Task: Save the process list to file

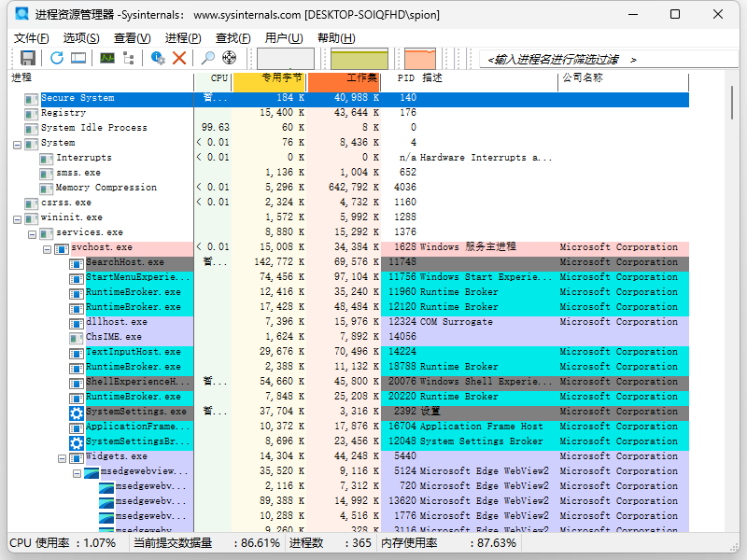Action: coord(26,57)
